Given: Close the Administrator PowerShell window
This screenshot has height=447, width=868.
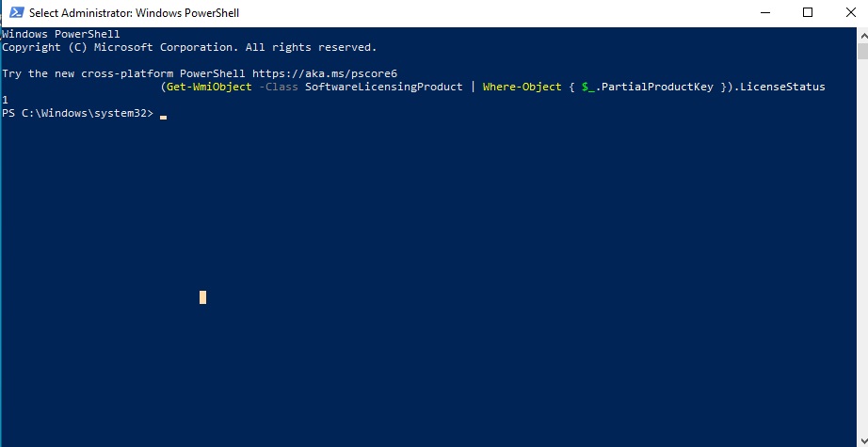Looking at the screenshot, I should click(x=848, y=13).
